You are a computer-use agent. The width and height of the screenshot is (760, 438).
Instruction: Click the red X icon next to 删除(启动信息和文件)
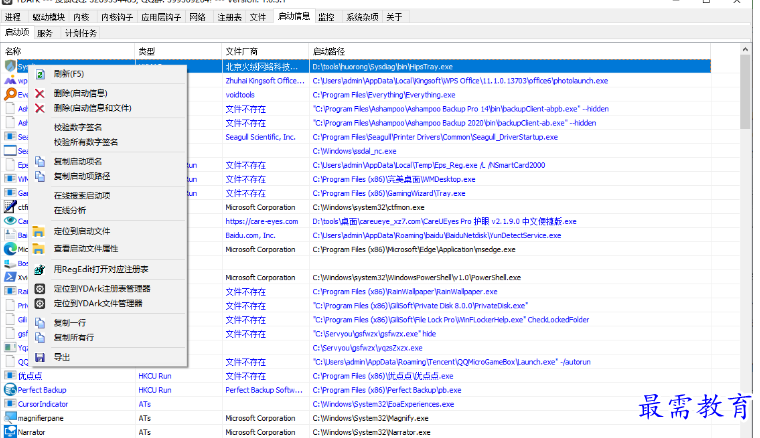pyautogui.click(x=40, y=108)
